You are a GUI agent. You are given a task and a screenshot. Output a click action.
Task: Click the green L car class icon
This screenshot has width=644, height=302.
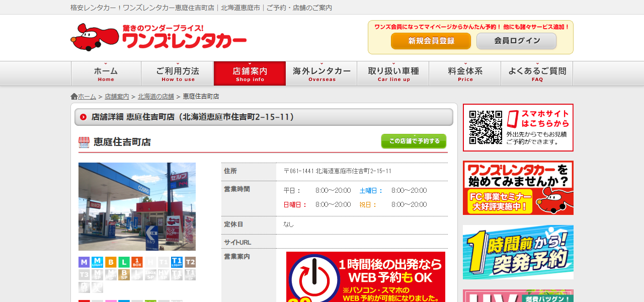(124, 262)
